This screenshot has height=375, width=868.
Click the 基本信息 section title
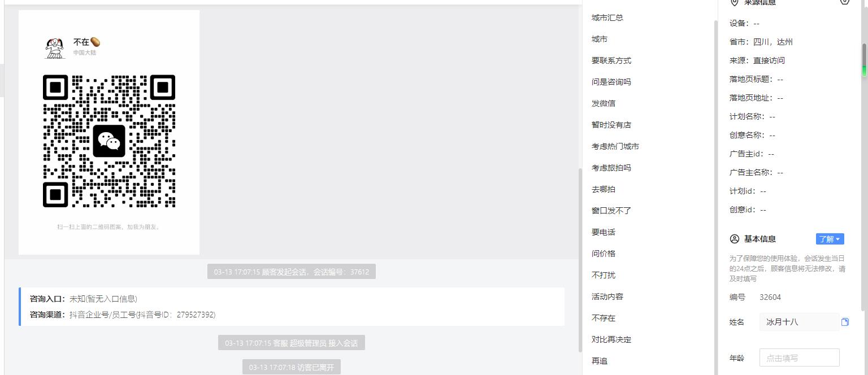[759, 239]
